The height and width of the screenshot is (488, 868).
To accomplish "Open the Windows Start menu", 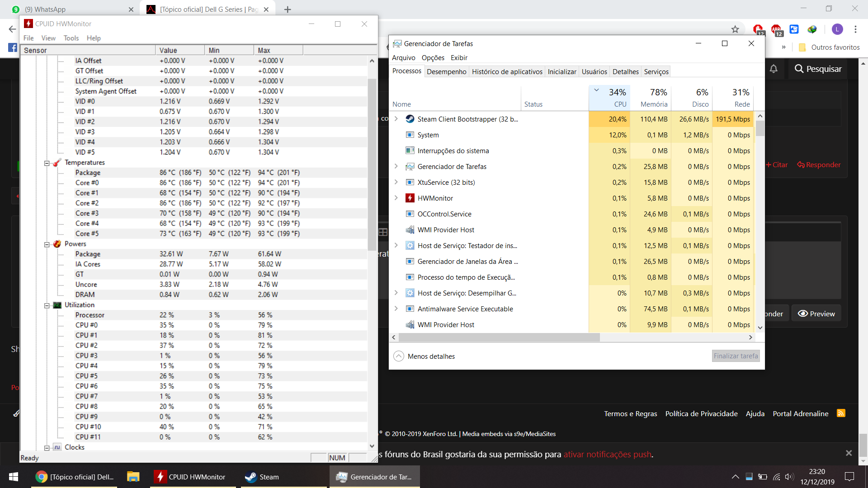I will (x=14, y=477).
